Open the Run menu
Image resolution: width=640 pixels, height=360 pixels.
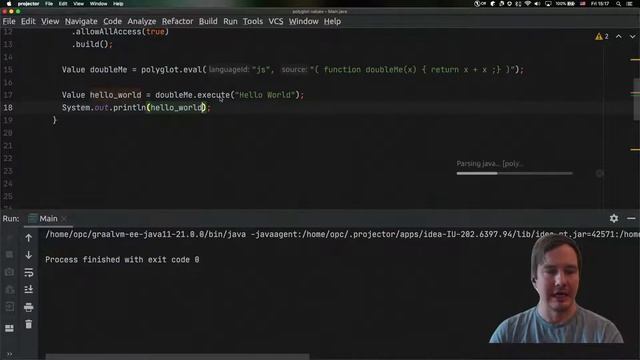tap(230, 21)
